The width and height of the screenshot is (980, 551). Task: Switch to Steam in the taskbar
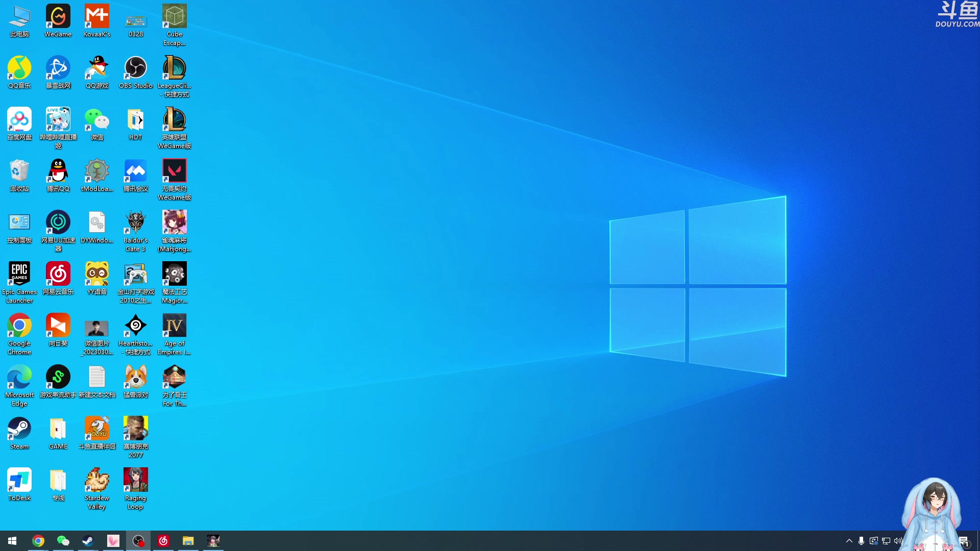click(x=88, y=541)
